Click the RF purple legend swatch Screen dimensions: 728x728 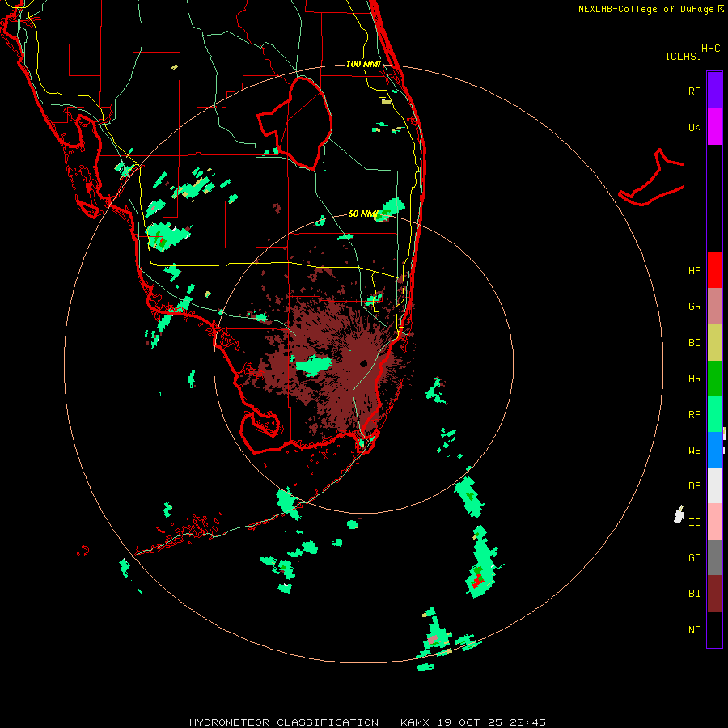(x=714, y=91)
